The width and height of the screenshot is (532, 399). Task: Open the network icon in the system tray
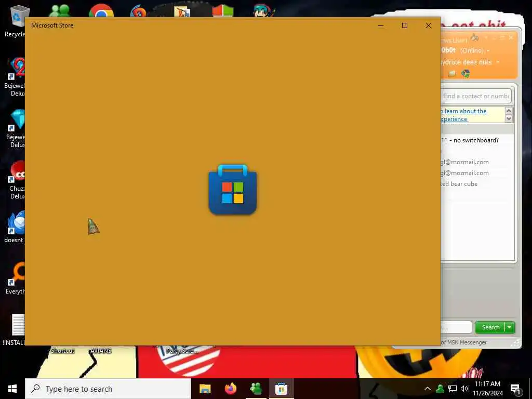pyautogui.click(x=453, y=389)
